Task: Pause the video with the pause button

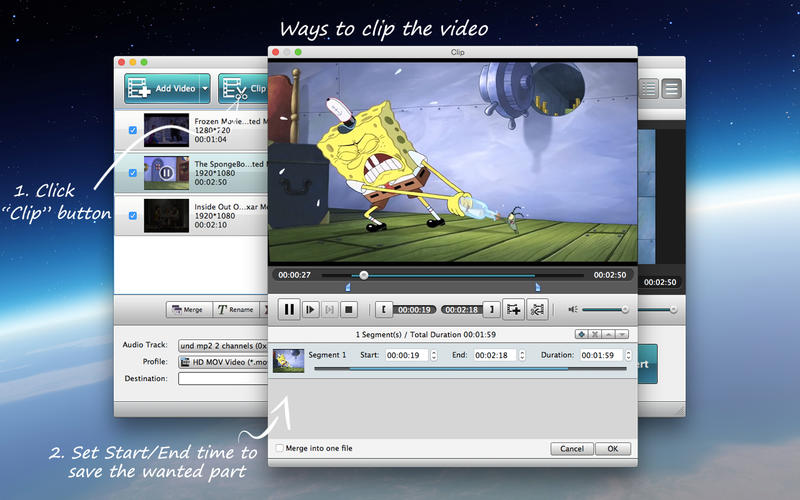Action: point(289,310)
